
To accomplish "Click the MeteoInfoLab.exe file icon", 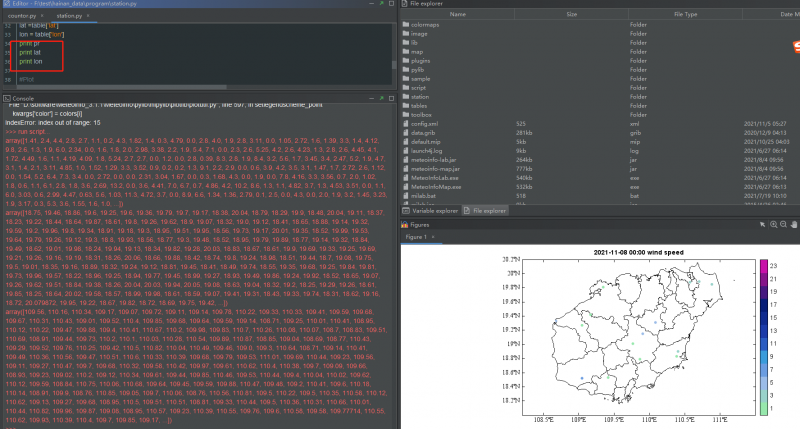I will click(x=407, y=176).
